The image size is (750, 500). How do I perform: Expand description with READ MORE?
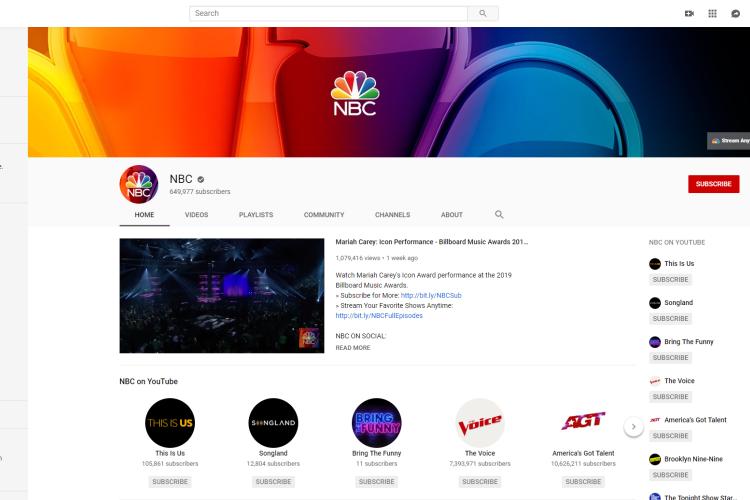pos(353,348)
